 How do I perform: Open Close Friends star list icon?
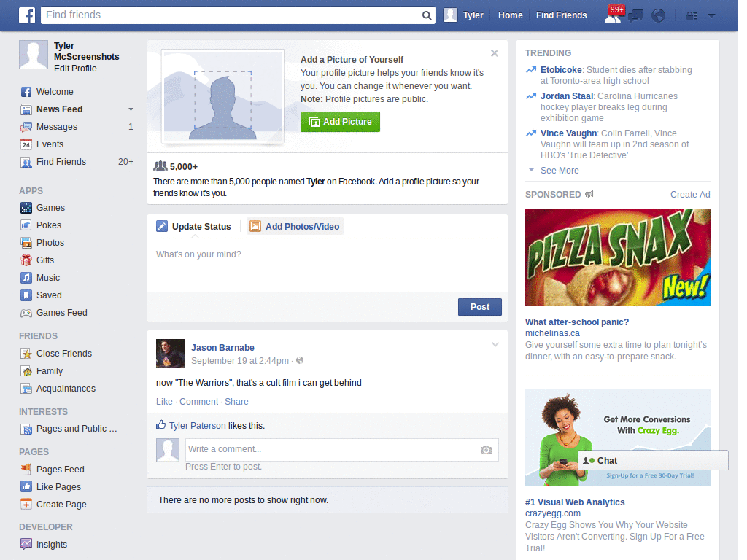pos(26,354)
